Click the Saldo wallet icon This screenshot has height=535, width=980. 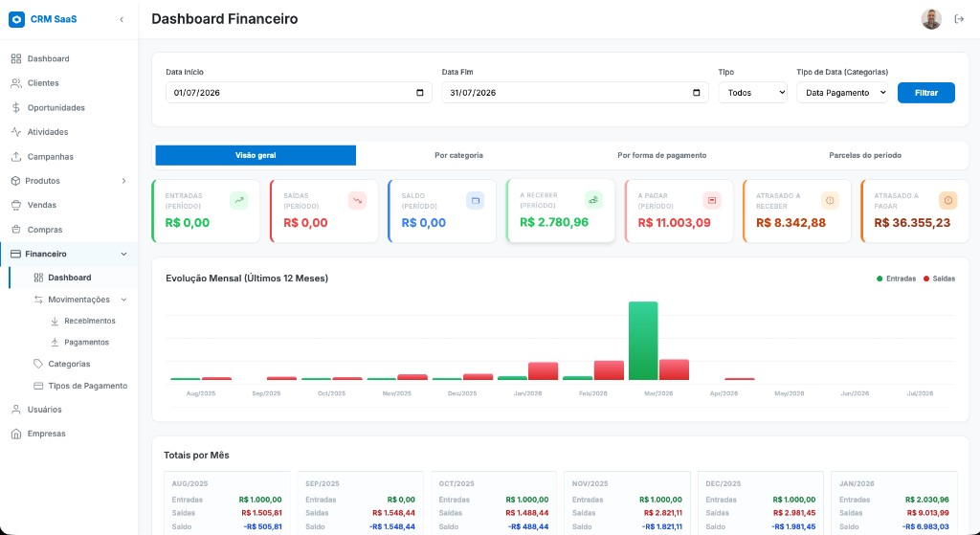coord(475,201)
